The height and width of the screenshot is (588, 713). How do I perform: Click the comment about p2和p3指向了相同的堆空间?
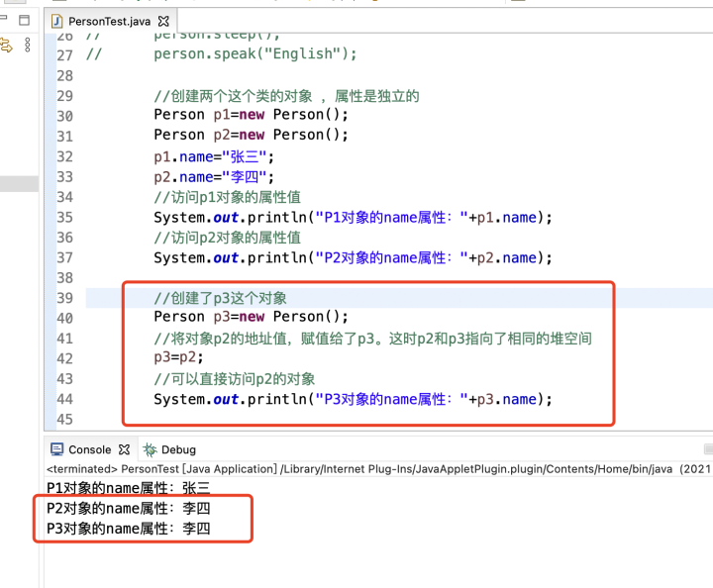tap(373, 339)
